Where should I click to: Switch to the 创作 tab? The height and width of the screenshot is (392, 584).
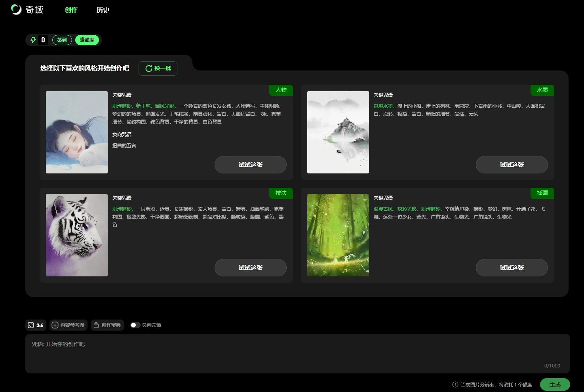pyautogui.click(x=71, y=10)
